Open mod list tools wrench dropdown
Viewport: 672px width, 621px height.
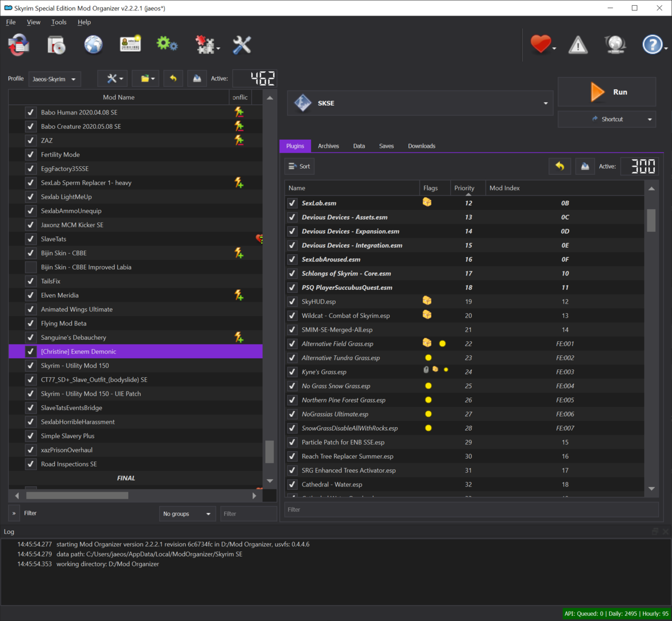[113, 78]
